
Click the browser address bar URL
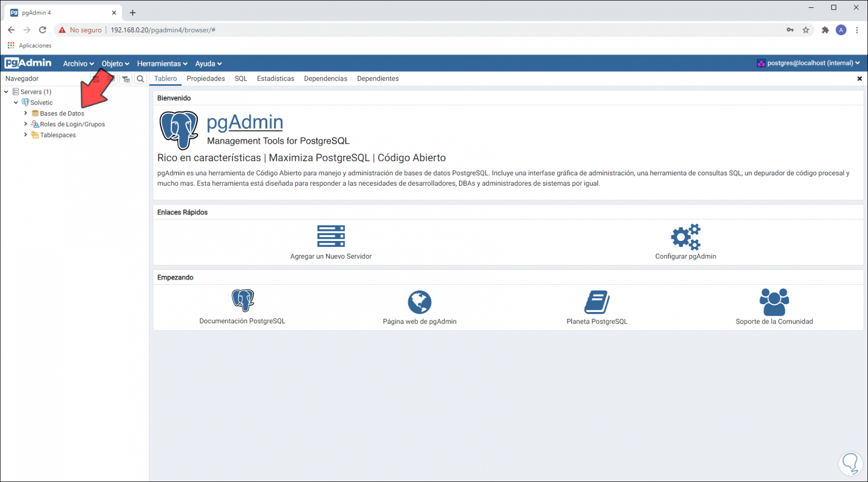[163, 30]
